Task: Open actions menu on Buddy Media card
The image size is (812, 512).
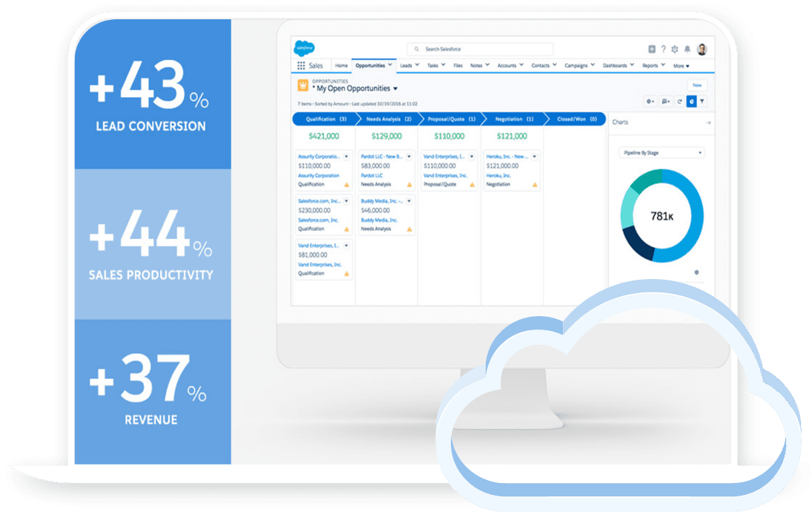Action: coord(409,201)
